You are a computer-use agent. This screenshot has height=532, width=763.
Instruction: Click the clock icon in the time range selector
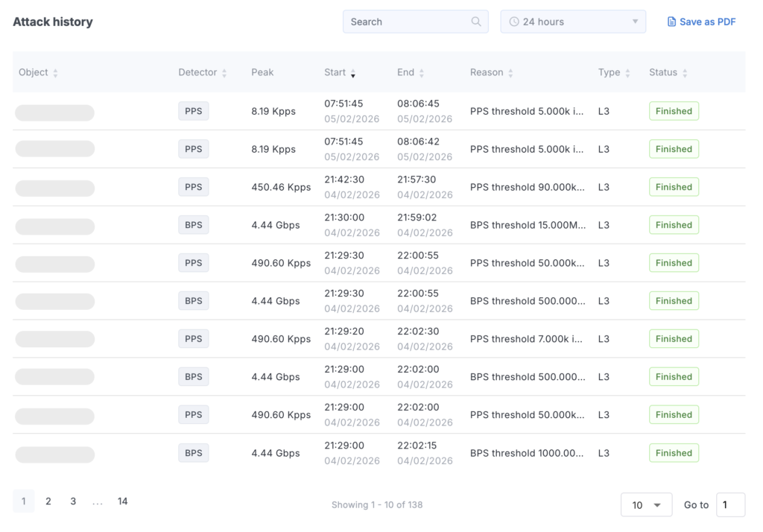point(514,22)
